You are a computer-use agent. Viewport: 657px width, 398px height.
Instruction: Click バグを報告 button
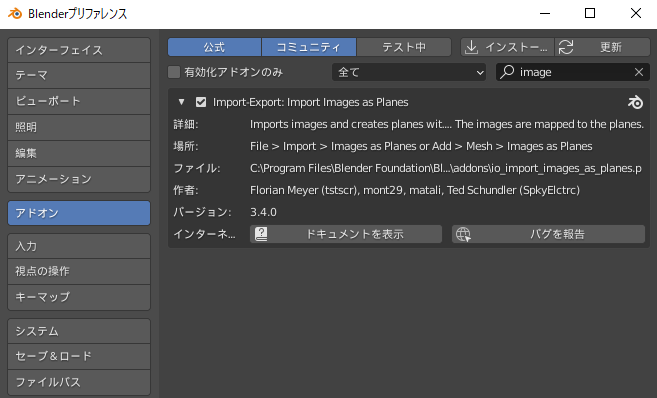[x=548, y=234]
